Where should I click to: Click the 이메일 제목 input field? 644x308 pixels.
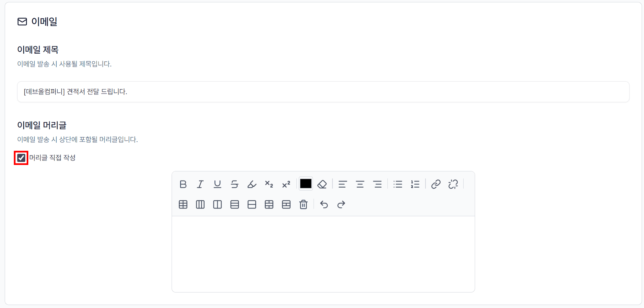click(323, 92)
